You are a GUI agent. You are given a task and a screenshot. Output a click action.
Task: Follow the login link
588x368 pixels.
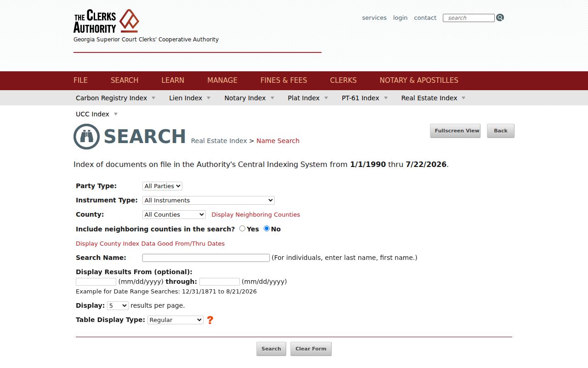pos(400,18)
